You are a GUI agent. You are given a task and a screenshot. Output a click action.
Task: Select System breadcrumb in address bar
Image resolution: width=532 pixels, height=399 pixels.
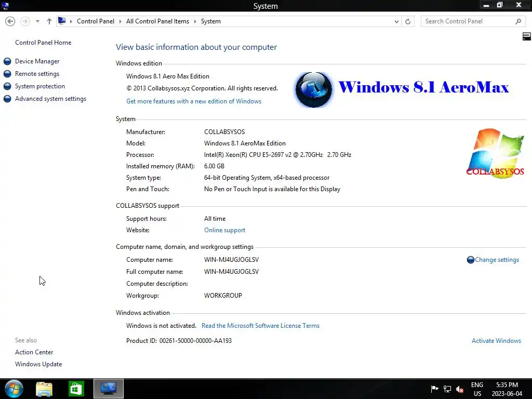[x=211, y=21]
